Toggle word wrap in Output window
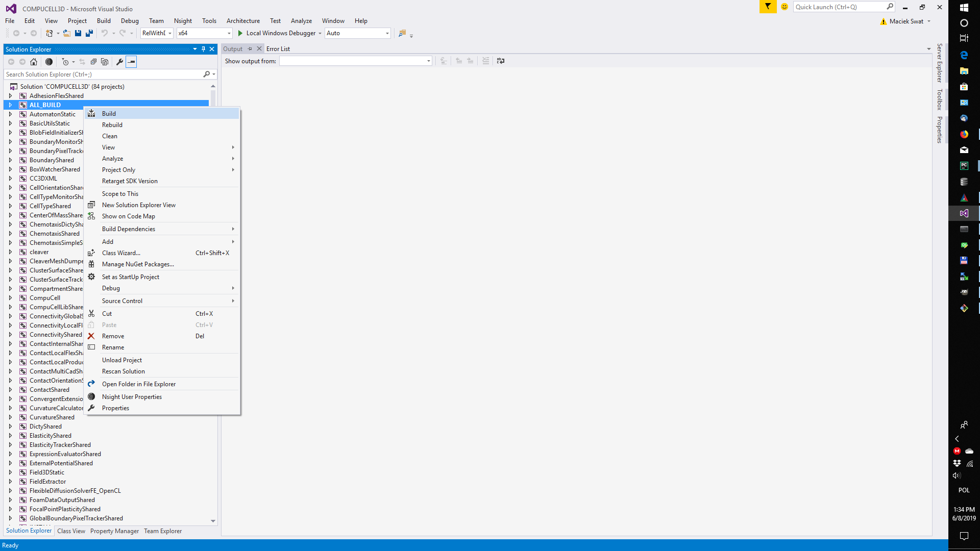Viewport: 980px width, 551px height. click(500, 61)
